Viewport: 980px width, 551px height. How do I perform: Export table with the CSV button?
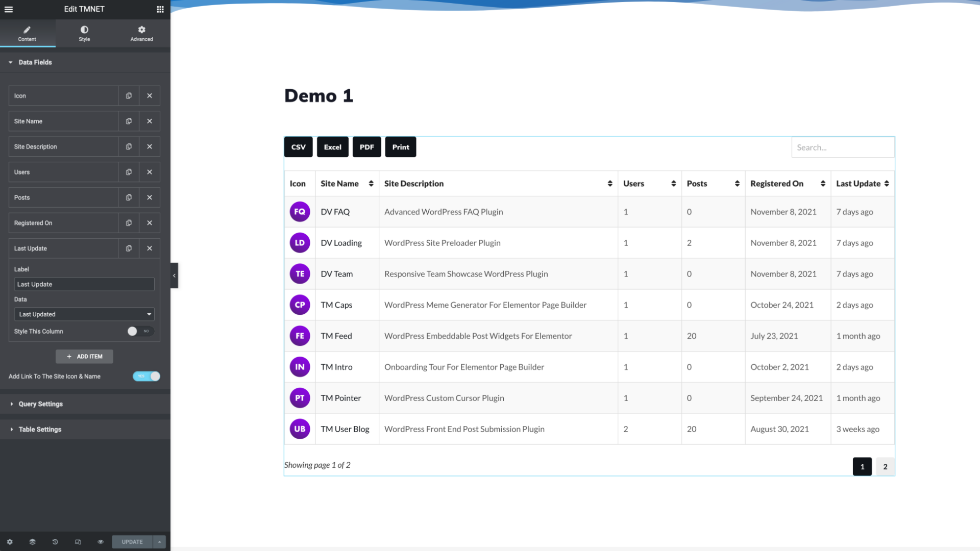coord(298,147)
